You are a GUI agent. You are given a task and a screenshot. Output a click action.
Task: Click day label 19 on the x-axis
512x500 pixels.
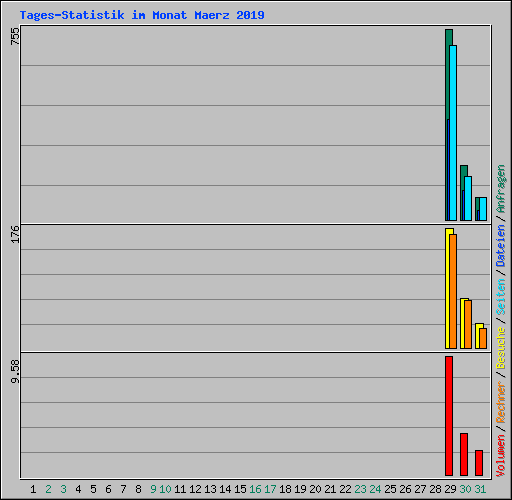(x=300, y=489)
